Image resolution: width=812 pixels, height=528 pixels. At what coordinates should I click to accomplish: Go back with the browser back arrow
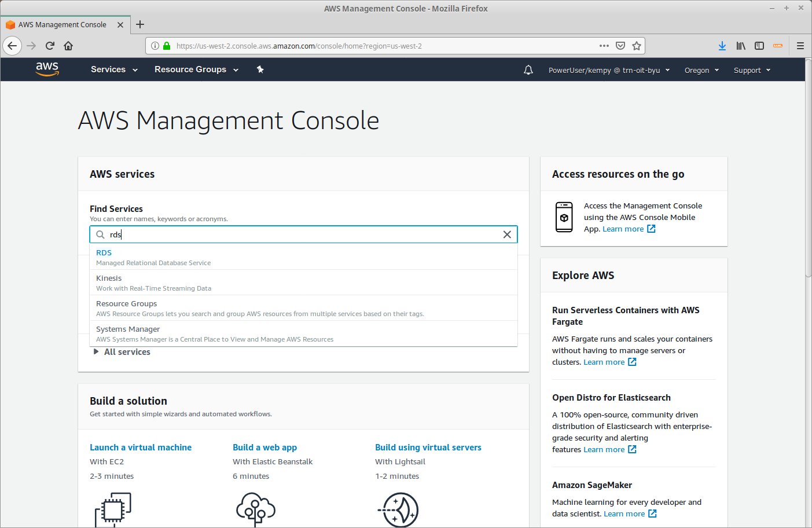[x=12, y=46]
